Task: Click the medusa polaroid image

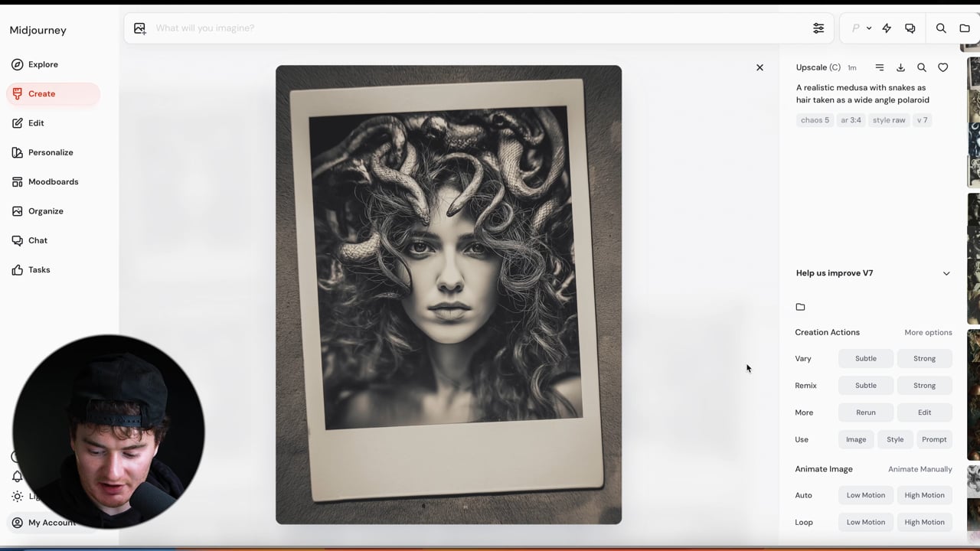Action: point(449,295)
